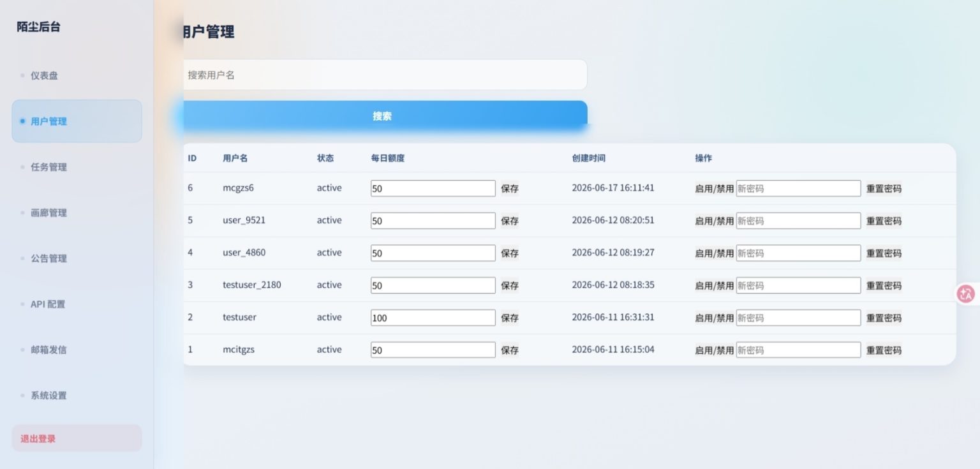
Task: Save daily quota for testuser
Action: (510, 318)
